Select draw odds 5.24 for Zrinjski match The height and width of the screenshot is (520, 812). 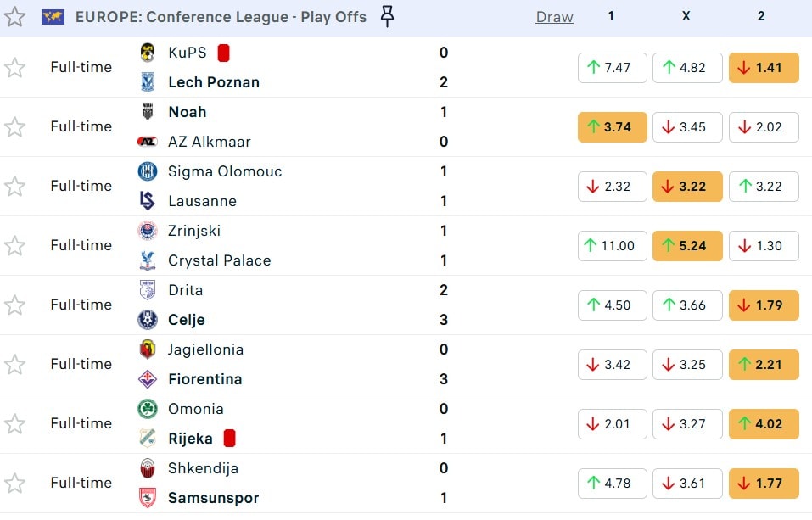click(x=687, y=246)
